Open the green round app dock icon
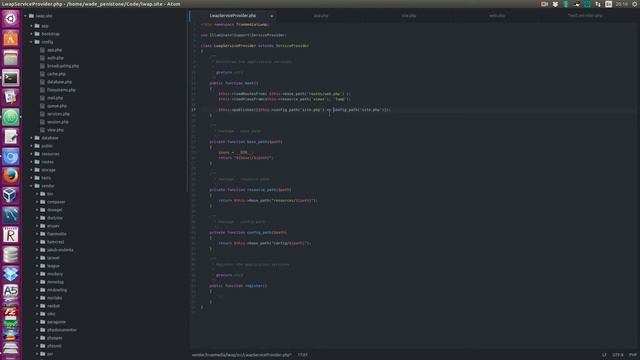Image resolution: width=640 pixels, height=360 pixels. 11,117
